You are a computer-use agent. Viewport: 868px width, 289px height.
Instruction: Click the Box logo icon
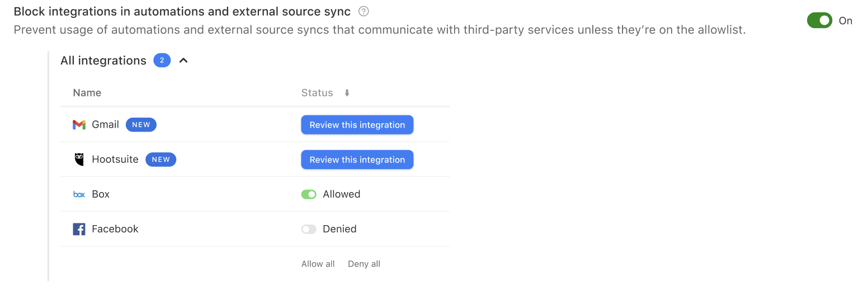(x=79, y=194)
